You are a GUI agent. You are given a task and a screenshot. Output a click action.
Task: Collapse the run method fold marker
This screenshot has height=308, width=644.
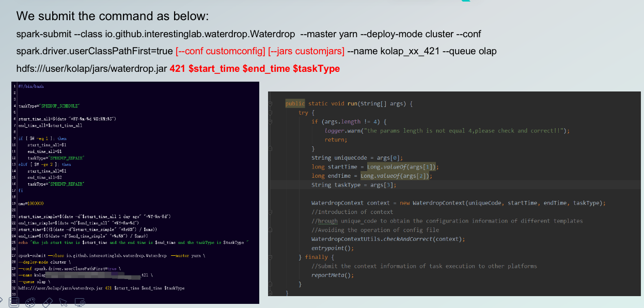point(270,103)
